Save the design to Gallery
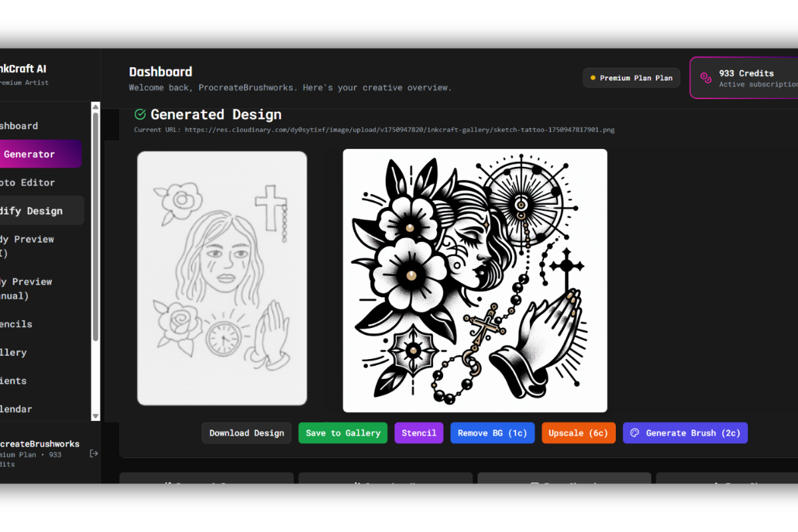This screenshot has height=532, width=798. pyautogui.click(x=342, y=433)
